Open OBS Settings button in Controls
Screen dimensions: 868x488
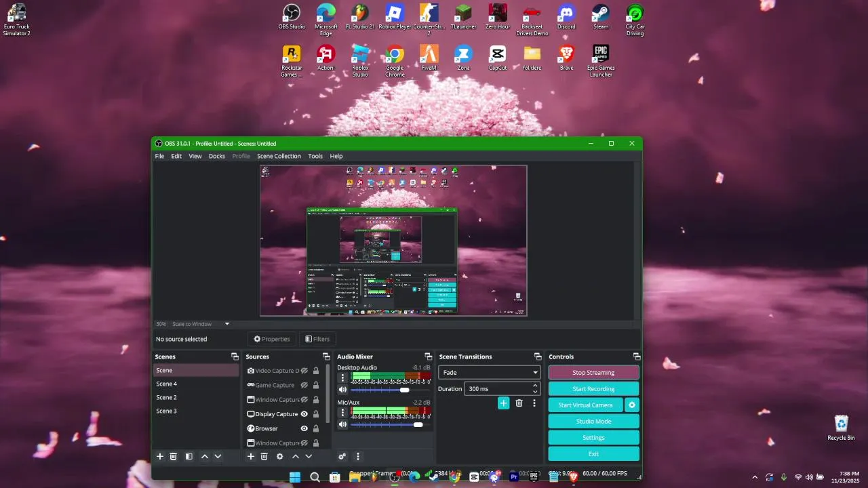[x=593, y=438]
